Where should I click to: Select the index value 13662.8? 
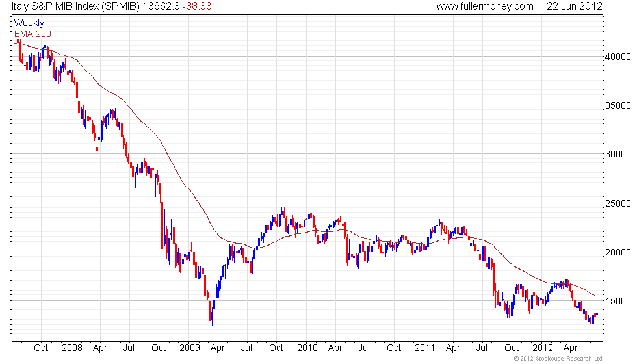coord(161,6)
